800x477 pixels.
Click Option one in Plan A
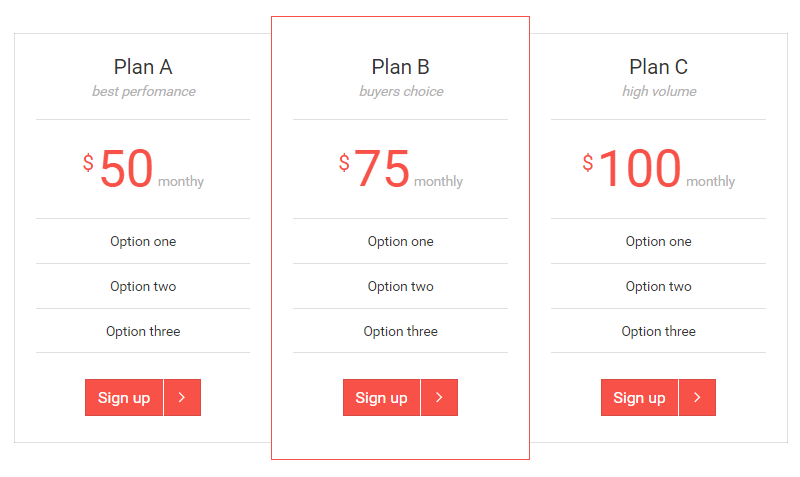[143, 241]
